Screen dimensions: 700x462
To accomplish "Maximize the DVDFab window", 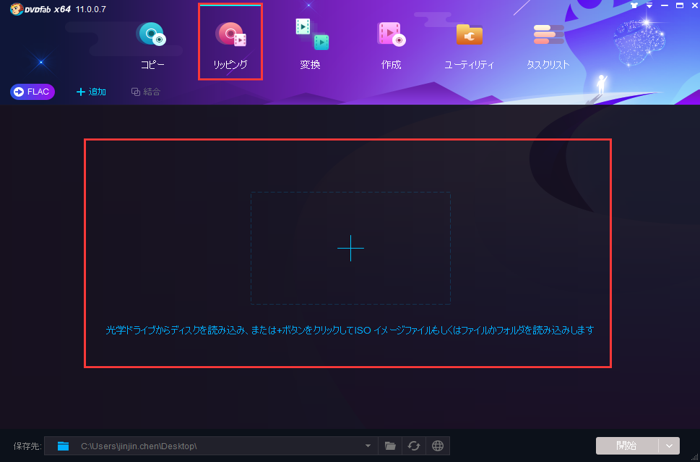I will pyautogui.click(x=679, y=6).
